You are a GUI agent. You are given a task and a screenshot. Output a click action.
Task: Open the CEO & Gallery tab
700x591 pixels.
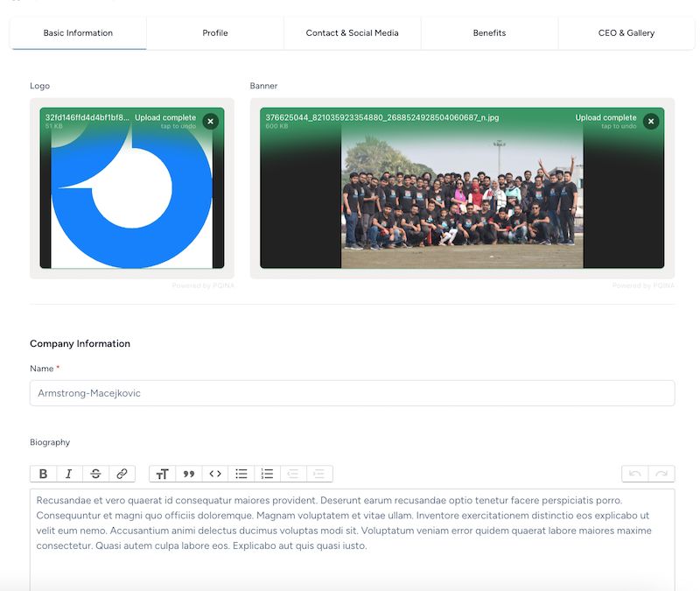tap(626, 33)
